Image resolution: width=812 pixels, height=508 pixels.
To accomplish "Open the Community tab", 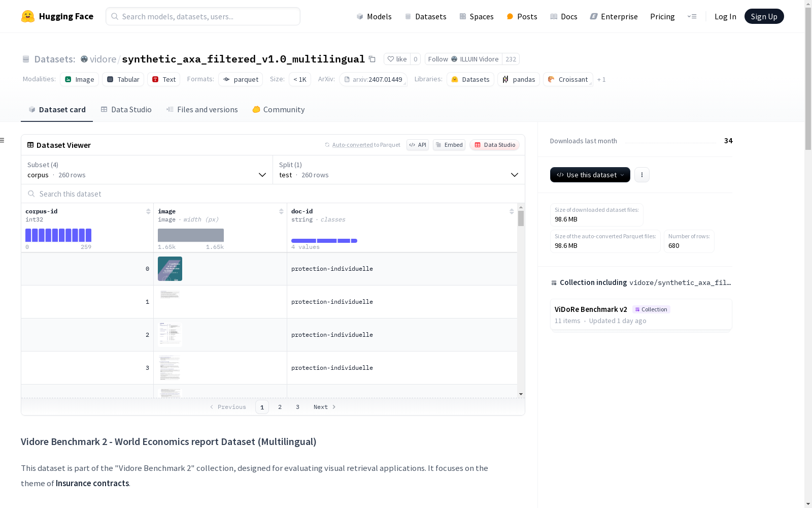I will click(279, 110).
